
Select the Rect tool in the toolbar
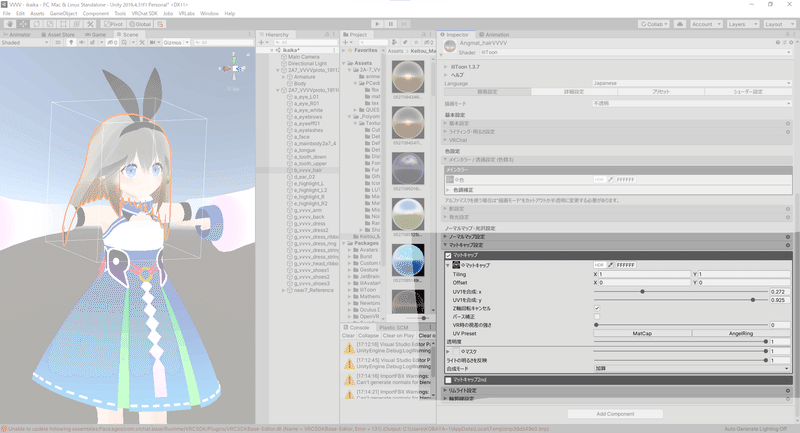[63, 24]
